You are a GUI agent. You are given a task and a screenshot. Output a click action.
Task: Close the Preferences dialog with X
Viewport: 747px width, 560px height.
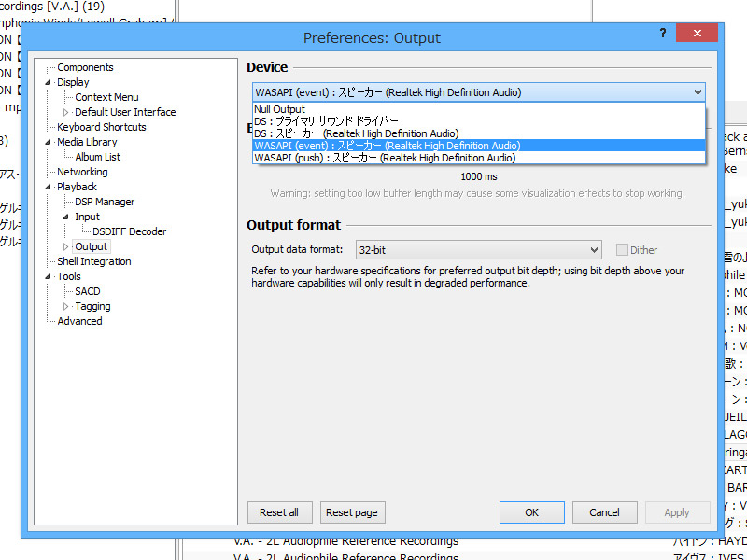[697, 32]
